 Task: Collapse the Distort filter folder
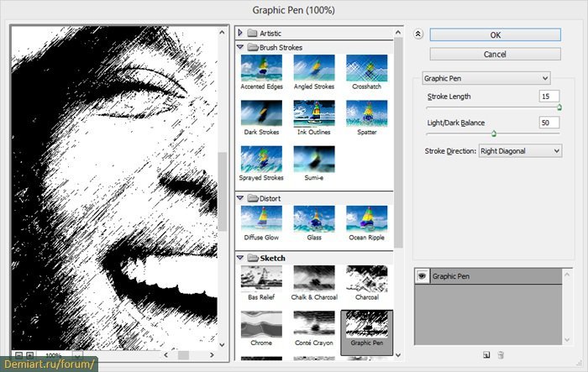tap(241, 198)
